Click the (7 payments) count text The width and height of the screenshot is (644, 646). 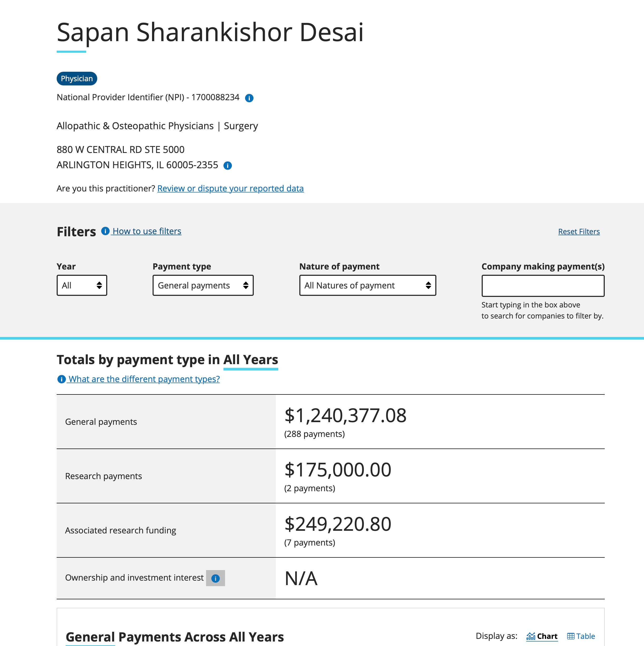coord(310,543)
